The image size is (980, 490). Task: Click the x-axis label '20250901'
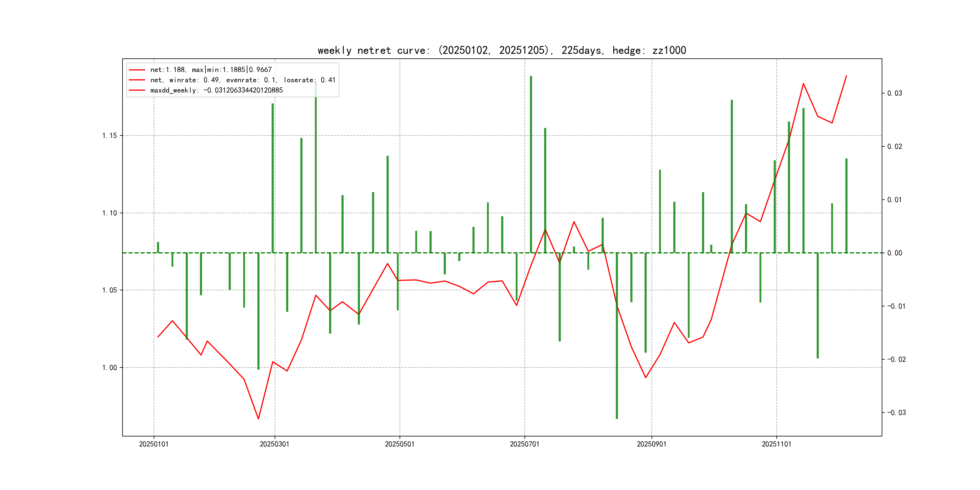651,444
